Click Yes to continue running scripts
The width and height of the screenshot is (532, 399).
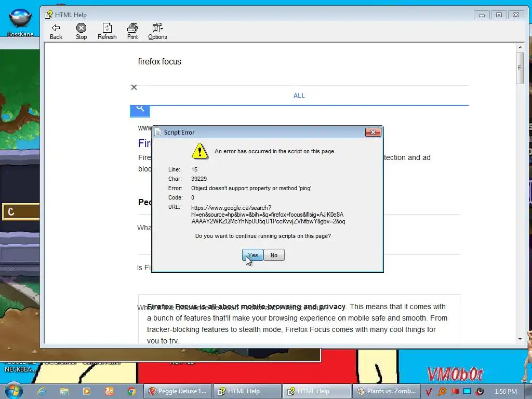click(252, 255)
